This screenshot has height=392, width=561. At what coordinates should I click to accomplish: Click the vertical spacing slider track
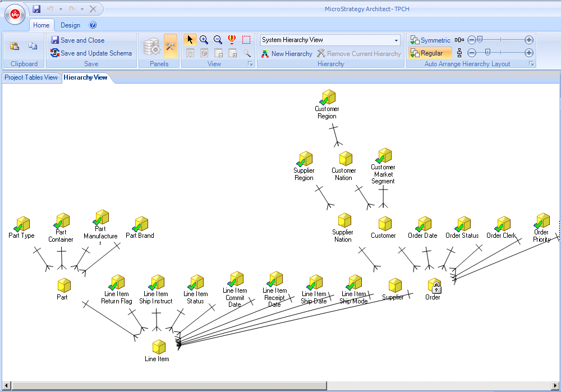[x=500, y=53]
